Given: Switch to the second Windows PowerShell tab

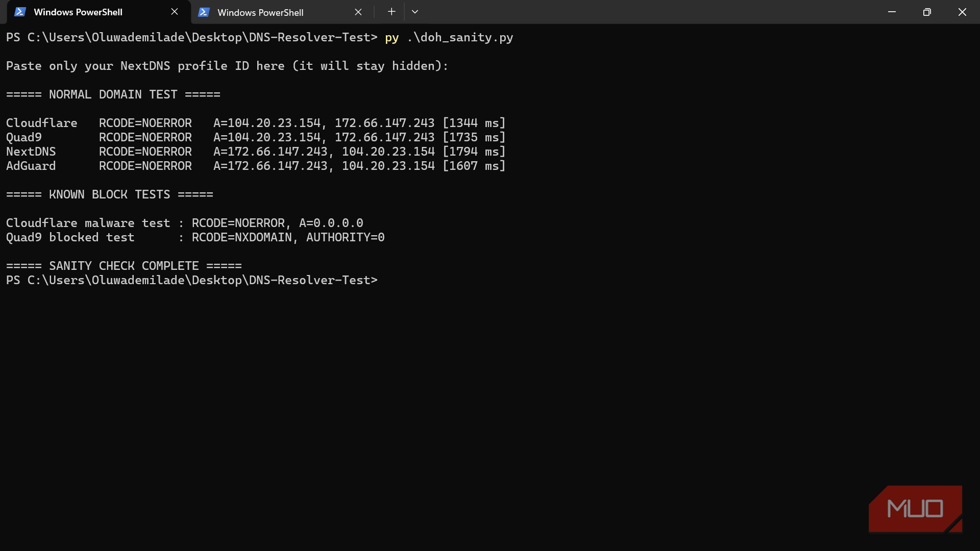Looking at the screenshot, I should click(x=281, y=12).
